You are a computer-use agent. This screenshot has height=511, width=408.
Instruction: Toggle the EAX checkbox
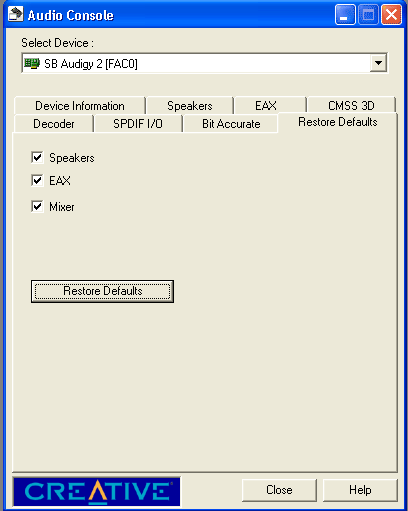[37, 180]
